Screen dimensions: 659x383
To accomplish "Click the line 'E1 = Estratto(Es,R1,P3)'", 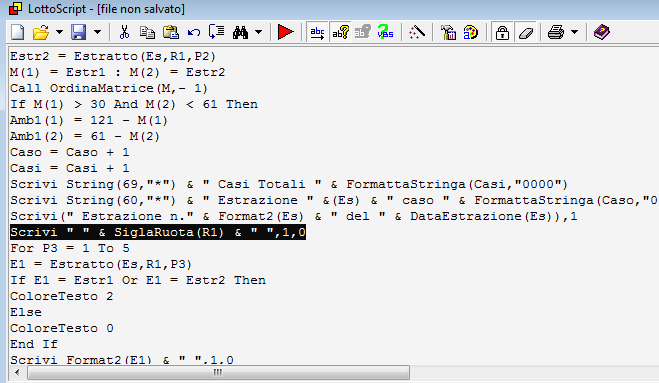I will coord(101,264).
